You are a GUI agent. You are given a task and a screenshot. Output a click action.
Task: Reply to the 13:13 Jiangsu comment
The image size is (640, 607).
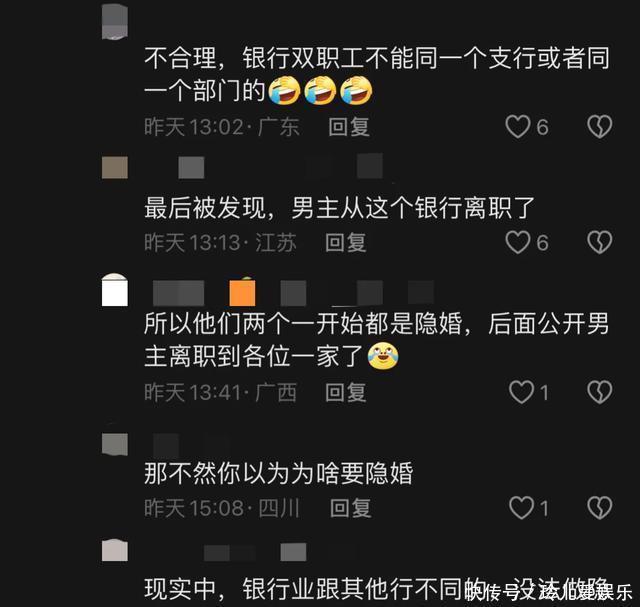coord(346,242)
